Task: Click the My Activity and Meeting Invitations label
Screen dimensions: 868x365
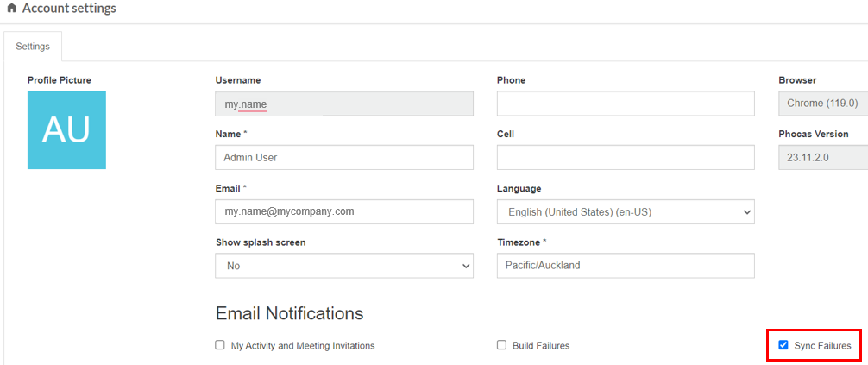Action: pyautogui.click(x=302, y=346)
